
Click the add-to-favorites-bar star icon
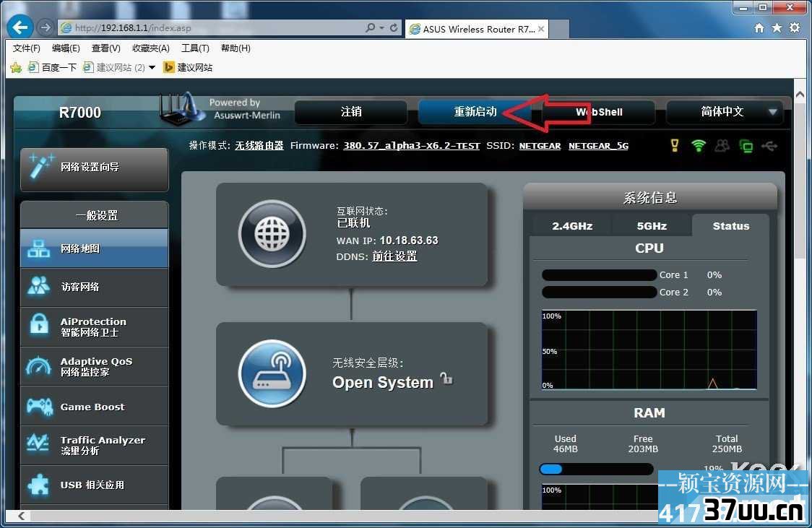(x=16, y=67)
